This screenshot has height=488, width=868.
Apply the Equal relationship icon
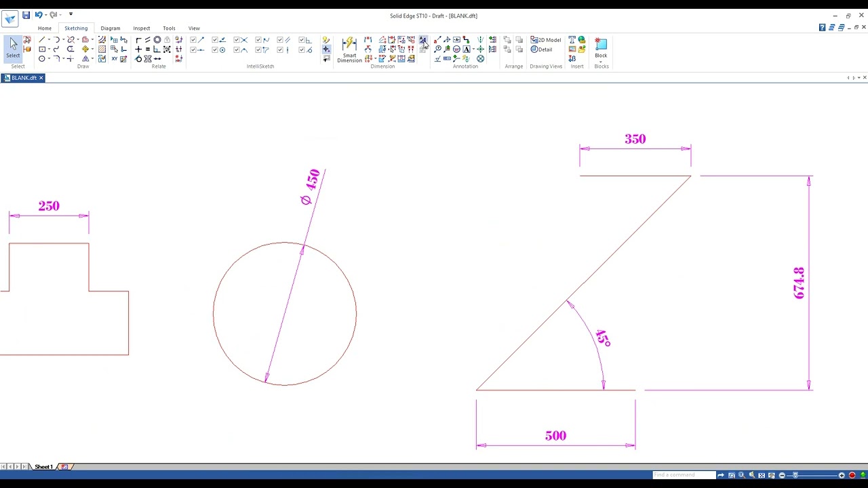(148, 49)
